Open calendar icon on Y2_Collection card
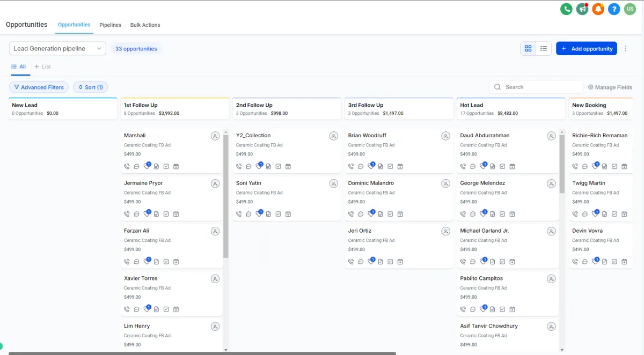The image size is (644, 355). click(x=288, y=167)
